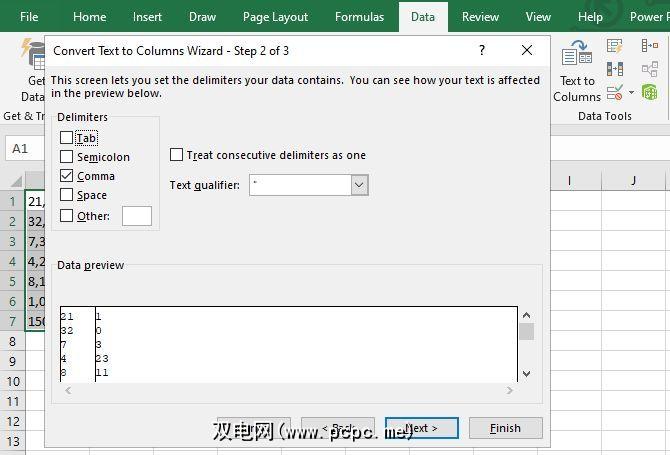Check the Other delimiter checkbox
The image size is (670, 455).
click(66, 215)
